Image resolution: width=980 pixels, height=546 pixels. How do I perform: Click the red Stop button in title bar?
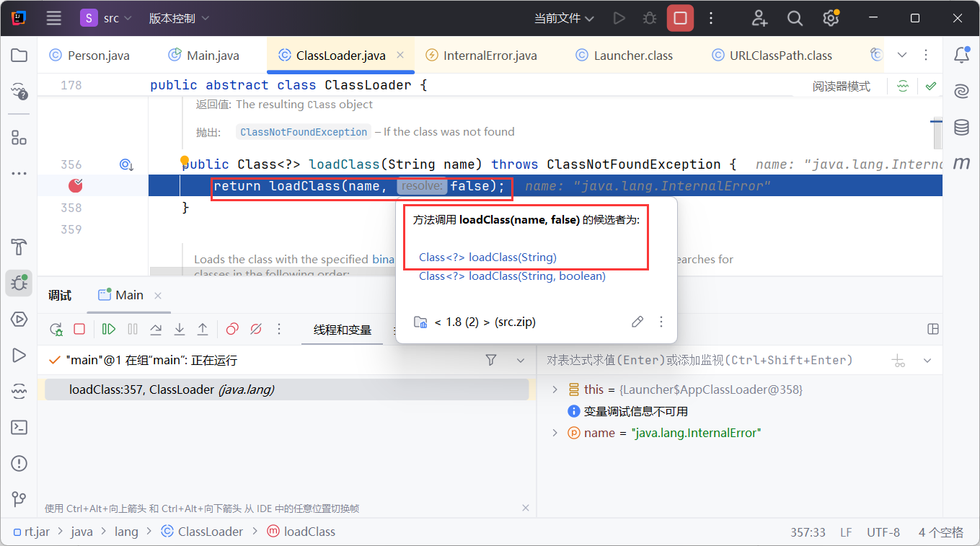(680, 18)
